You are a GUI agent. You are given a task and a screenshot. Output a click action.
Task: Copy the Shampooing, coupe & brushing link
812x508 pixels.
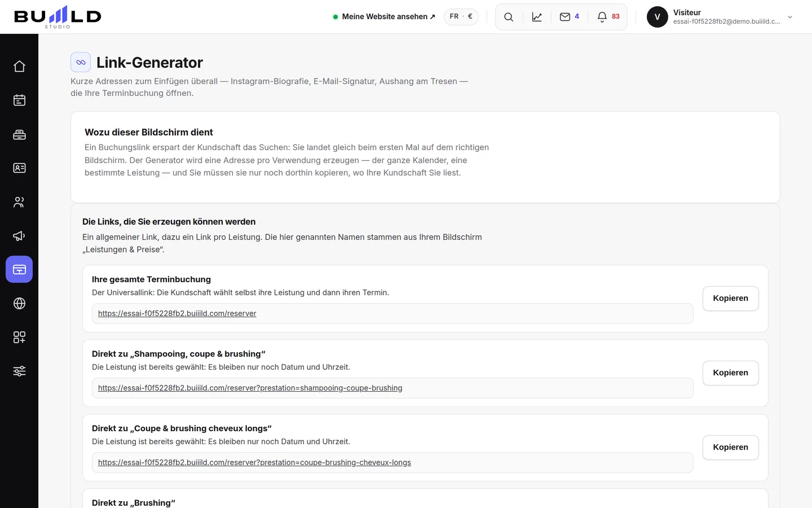(x=730, y=373)
